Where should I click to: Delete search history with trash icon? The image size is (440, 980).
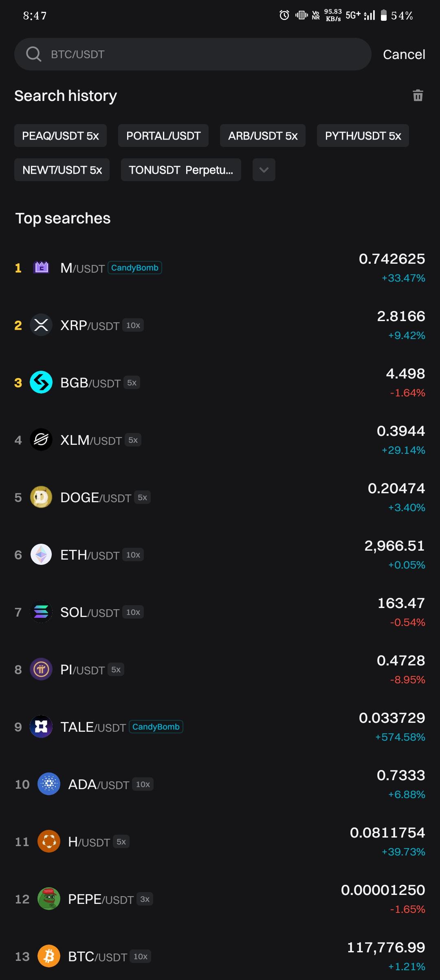coord(418,96)
